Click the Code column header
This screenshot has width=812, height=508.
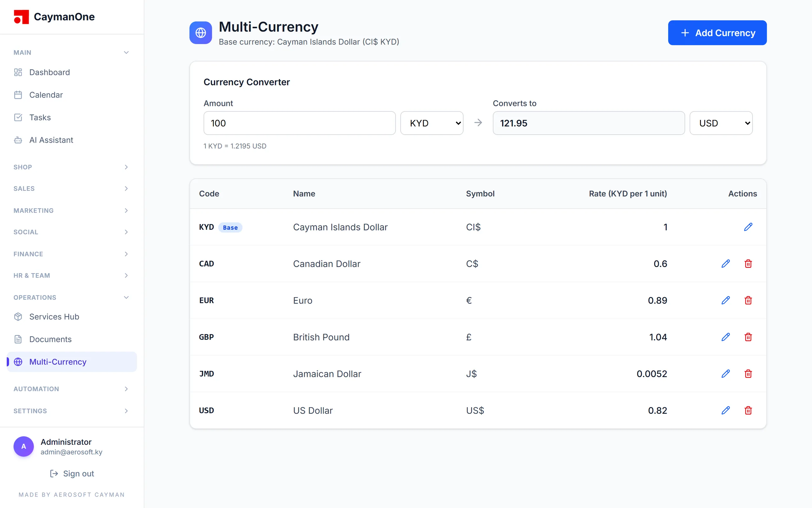[209, 194]
